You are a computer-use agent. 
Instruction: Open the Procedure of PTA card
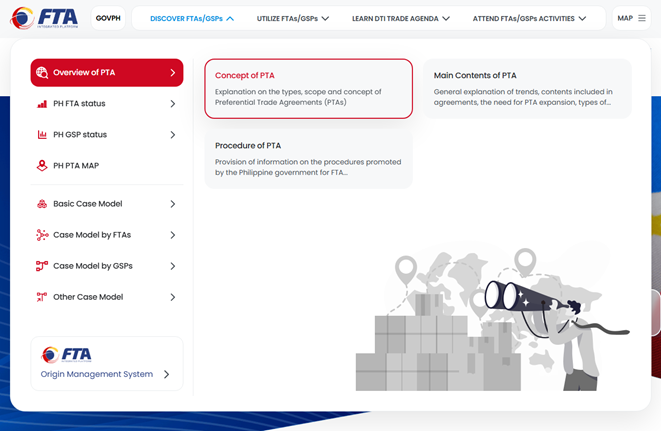[x=308, y=158]
